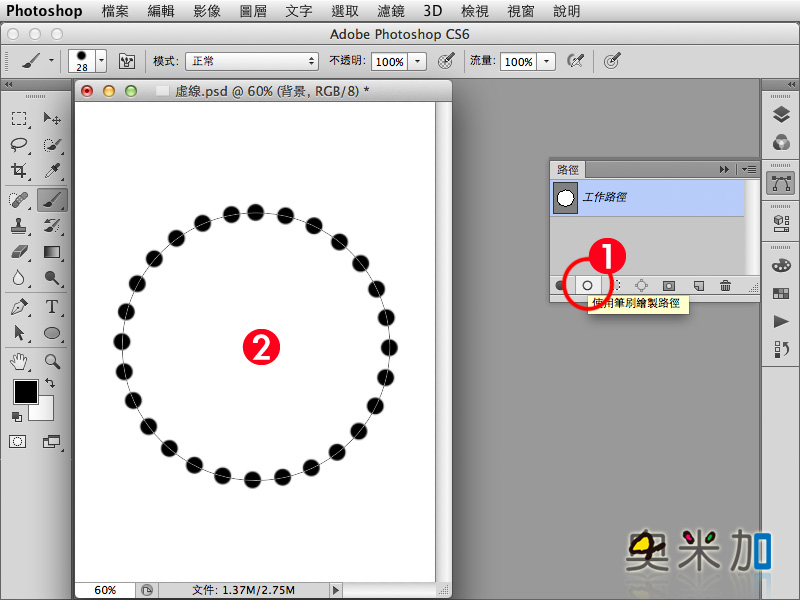This screenshot has width=800, height=600.
Task: Select the Path Selection tool
Action: 19,333
